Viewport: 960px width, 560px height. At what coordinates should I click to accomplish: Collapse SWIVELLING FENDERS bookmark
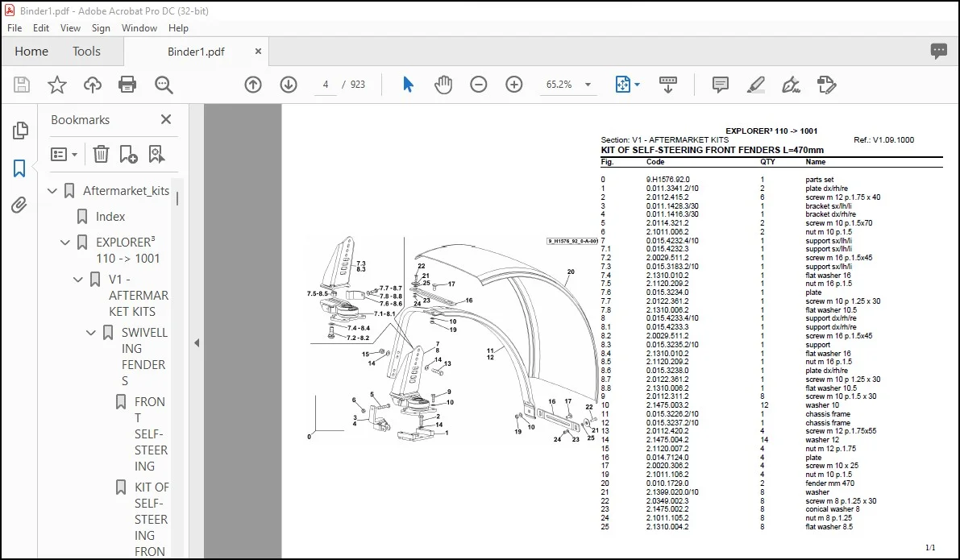click(x=91, y=333)
